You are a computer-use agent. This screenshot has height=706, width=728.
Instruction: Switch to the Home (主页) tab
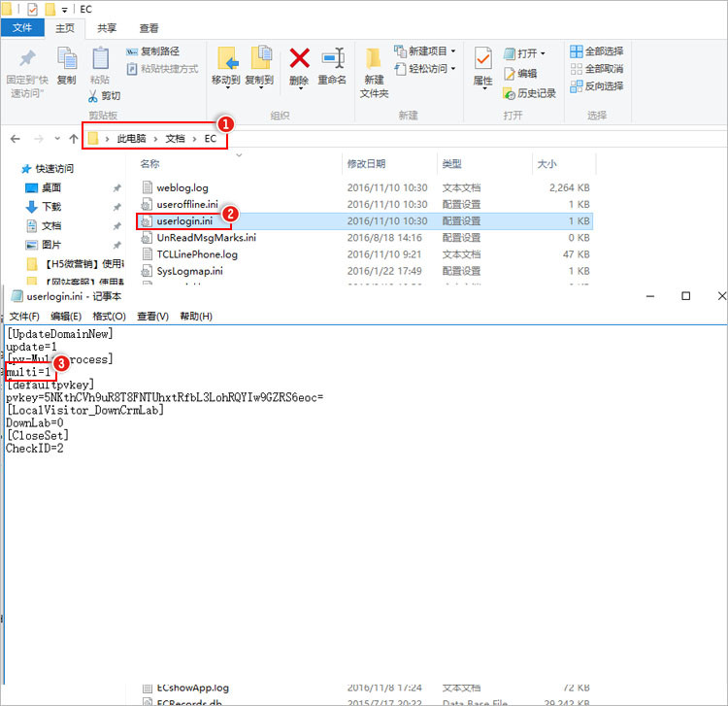click(x=64, y=28)
